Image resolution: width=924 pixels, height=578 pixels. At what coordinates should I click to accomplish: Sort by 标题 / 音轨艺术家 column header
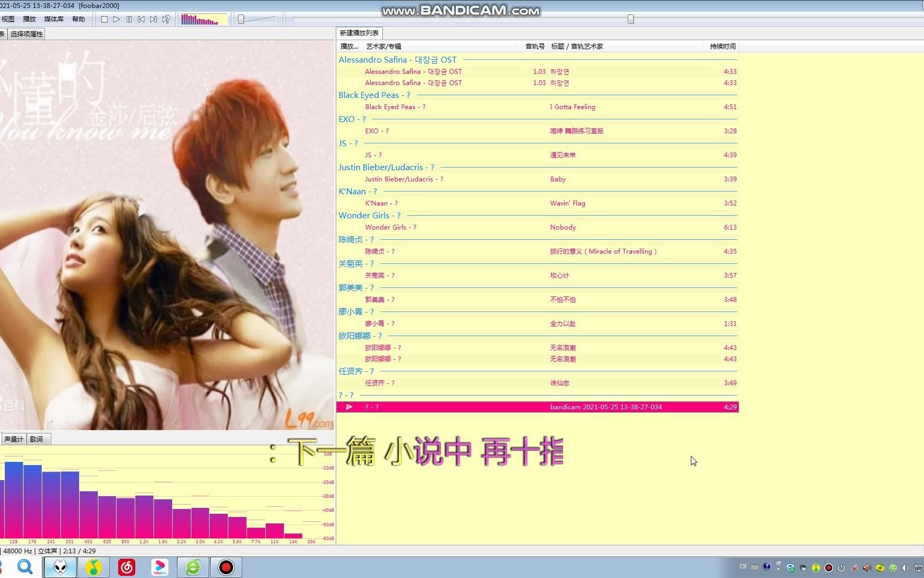(625, 47)
